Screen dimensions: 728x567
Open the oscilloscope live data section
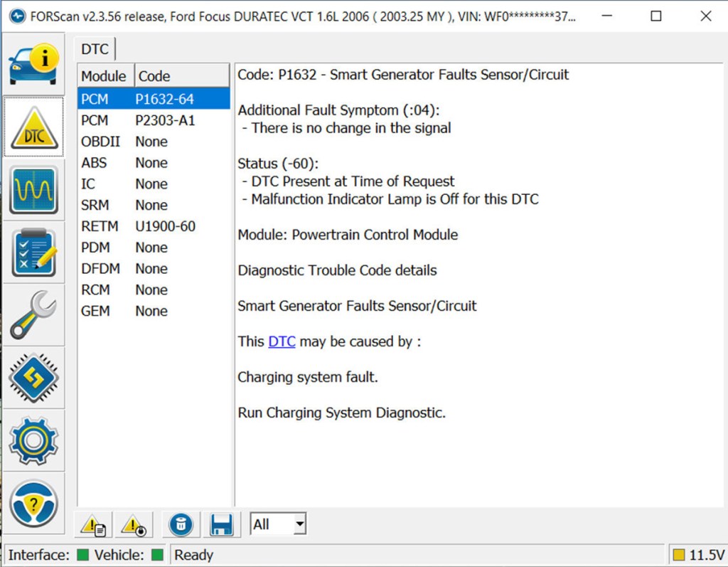[x=33, y=190]
